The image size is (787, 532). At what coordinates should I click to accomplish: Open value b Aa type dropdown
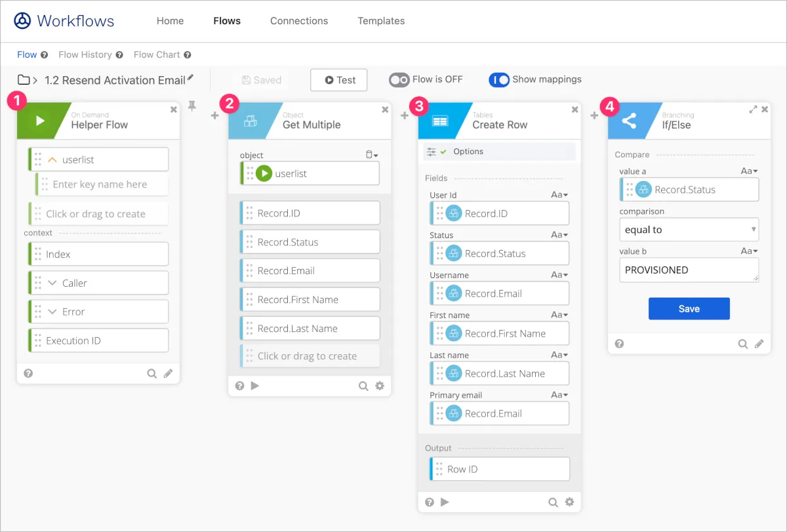click(750, 251)
